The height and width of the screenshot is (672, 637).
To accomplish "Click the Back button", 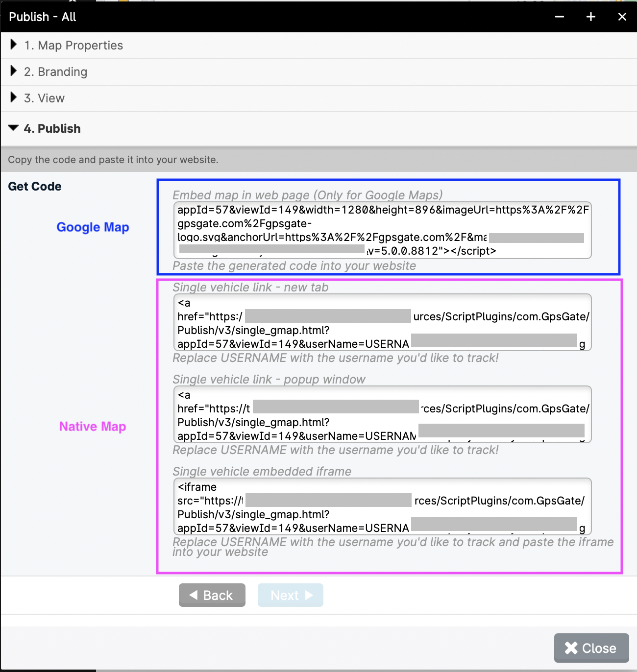I will pos(212,595).
